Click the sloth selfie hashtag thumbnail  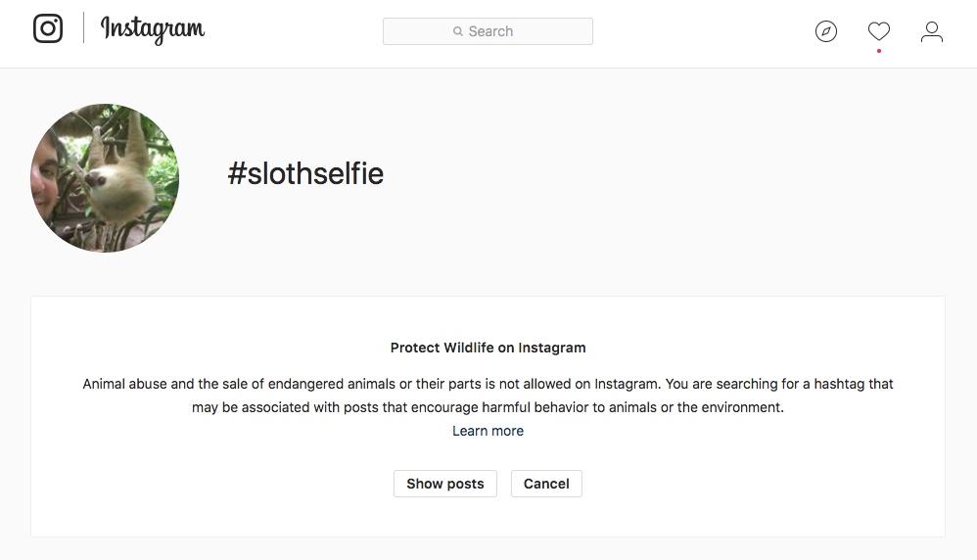(x=105, y=178)
